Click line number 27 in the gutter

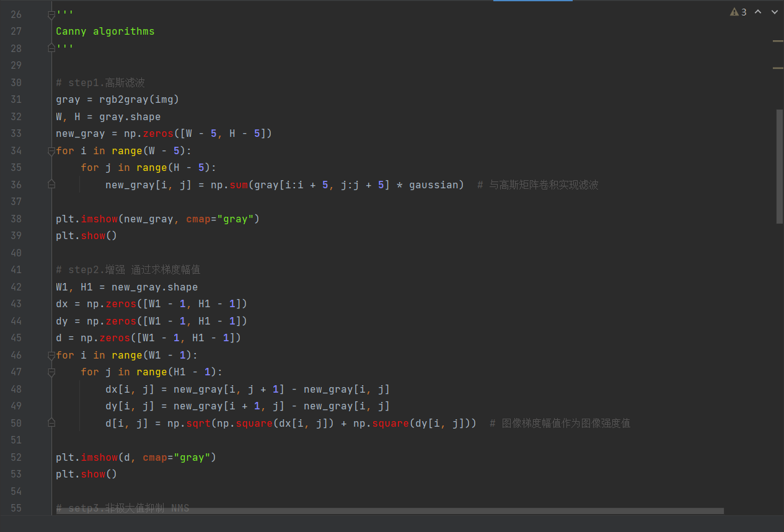tap(16, 31)
